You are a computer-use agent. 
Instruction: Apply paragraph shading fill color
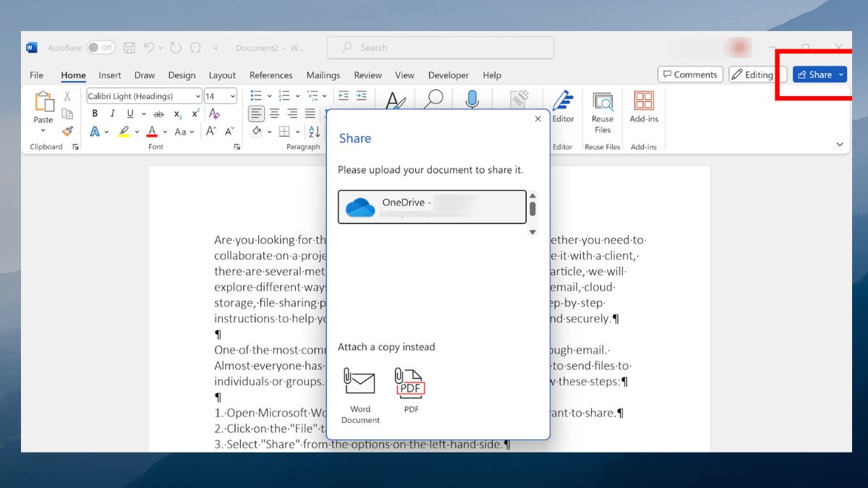tap(256, 132)
